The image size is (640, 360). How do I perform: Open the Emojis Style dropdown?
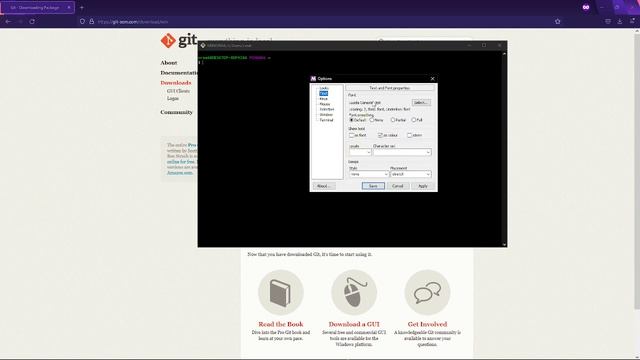pyautogui.click(x=369, y=174)
